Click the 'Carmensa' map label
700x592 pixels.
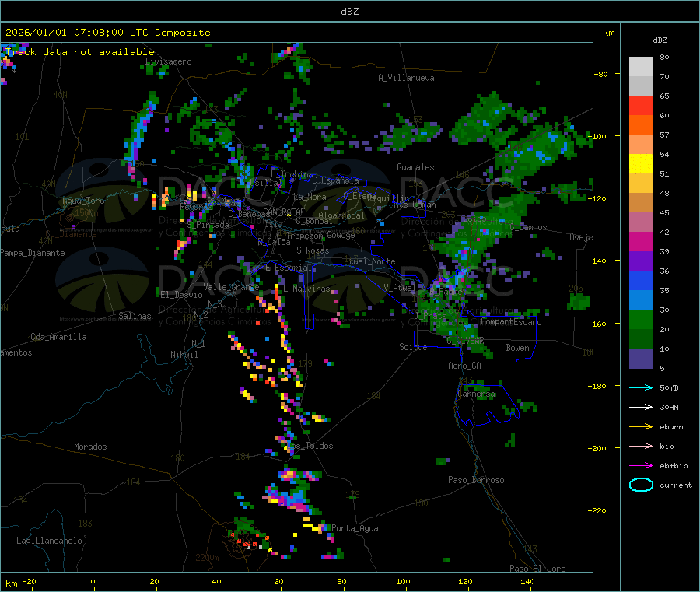click(476, 394)
